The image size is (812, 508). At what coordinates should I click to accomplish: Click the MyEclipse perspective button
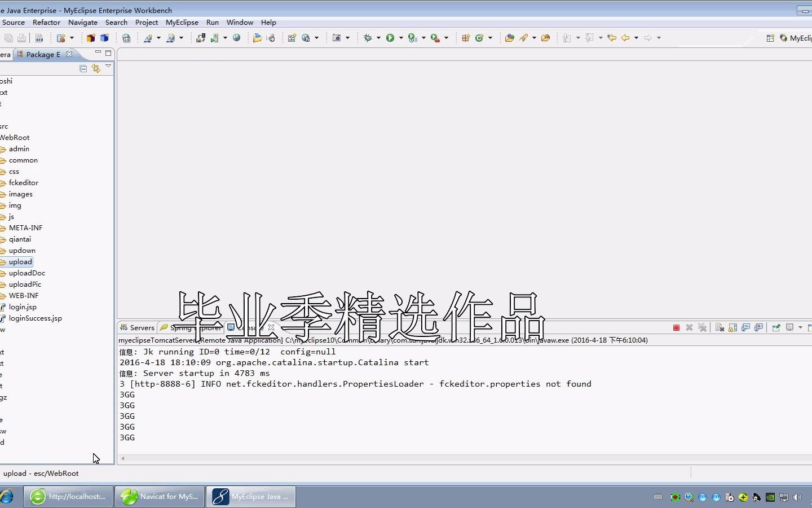coord(796,38)
